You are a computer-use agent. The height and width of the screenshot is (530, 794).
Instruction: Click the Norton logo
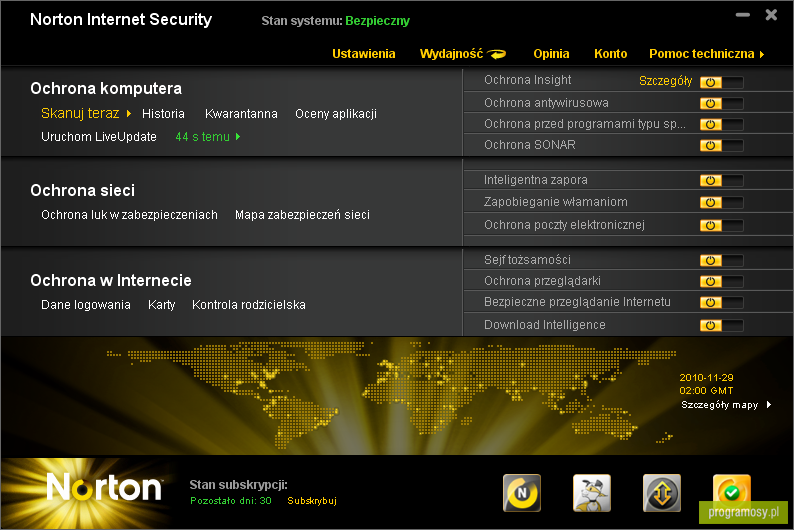click(x=104, y=487)
